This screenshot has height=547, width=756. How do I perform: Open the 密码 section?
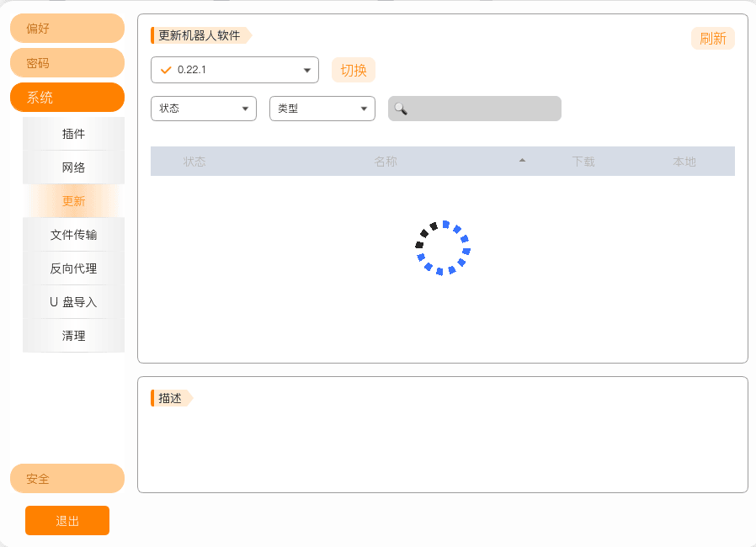coord(67,63)
